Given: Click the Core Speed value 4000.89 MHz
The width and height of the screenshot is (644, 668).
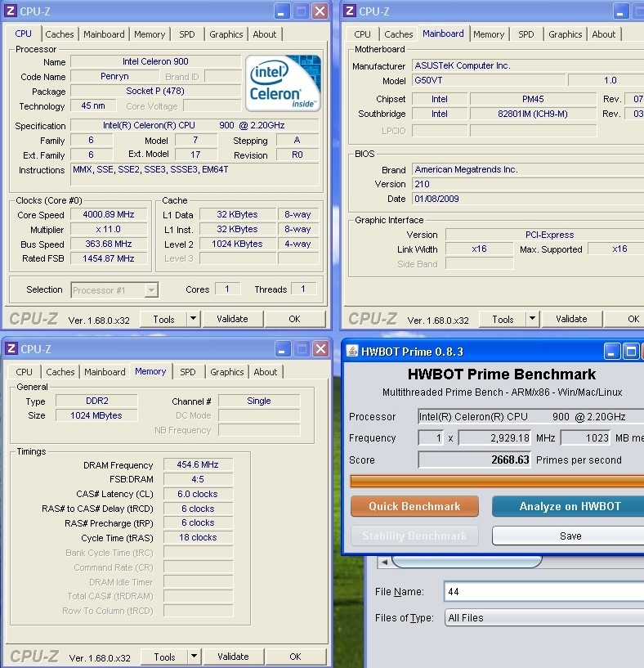Looking at the screenshot, I should 109,214.
